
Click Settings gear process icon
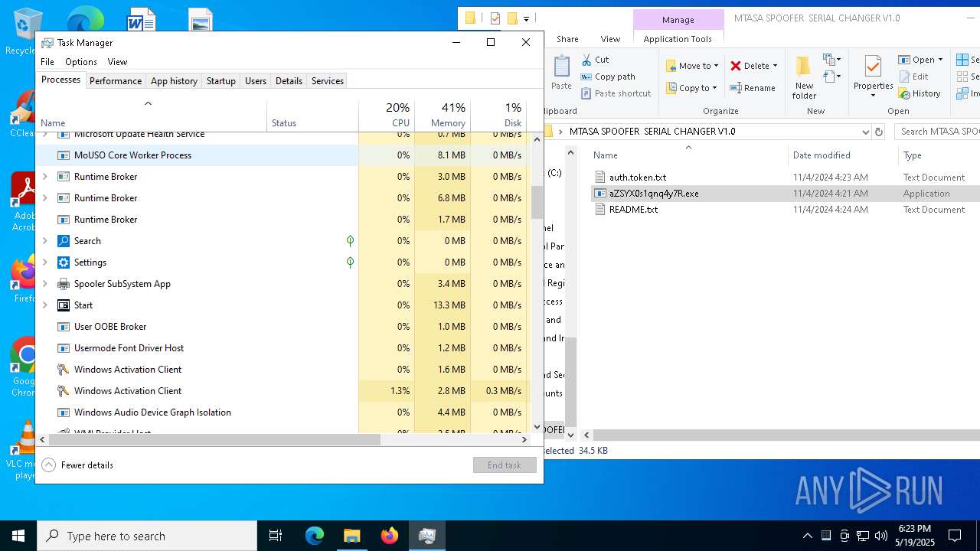[x=64, y=262]
